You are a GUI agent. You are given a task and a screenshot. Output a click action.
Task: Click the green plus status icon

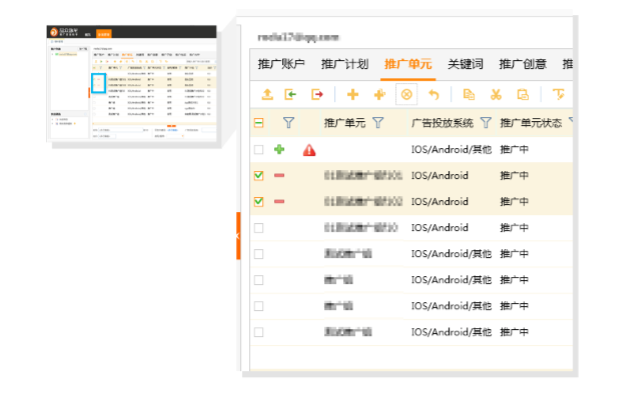[279, 150]
